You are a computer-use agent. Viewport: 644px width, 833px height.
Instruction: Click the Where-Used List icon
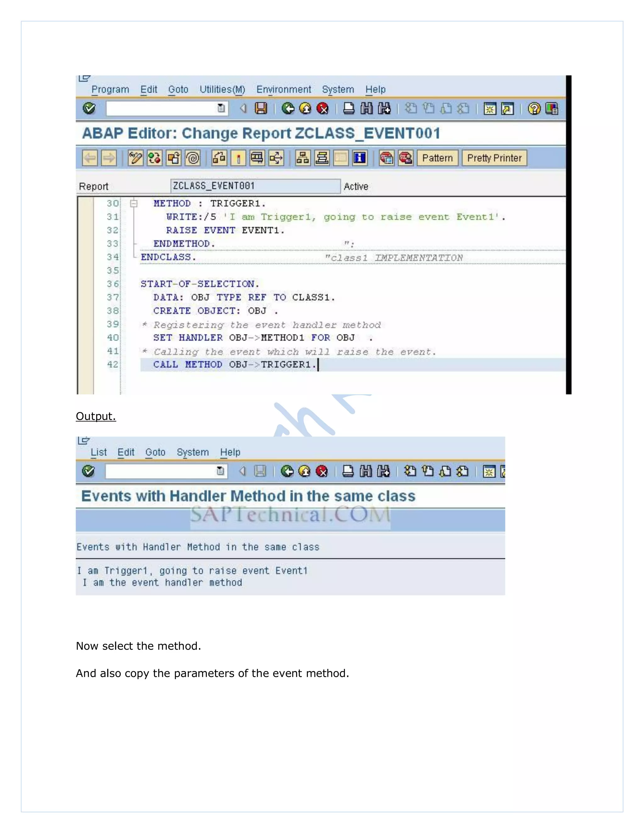coord(277,158)
